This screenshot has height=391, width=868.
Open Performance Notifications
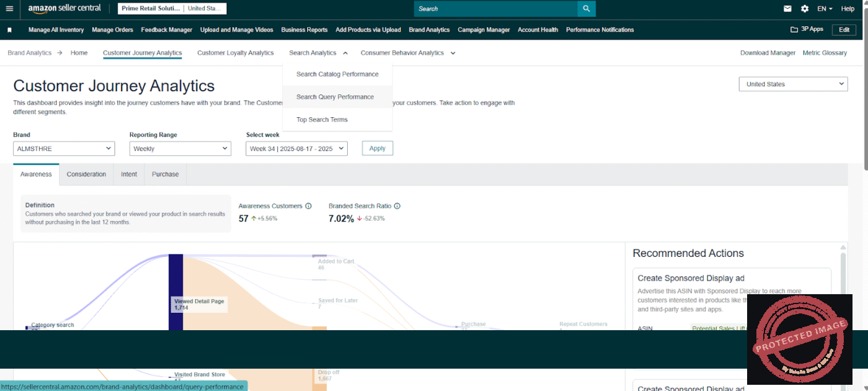[x=600, y=30]
